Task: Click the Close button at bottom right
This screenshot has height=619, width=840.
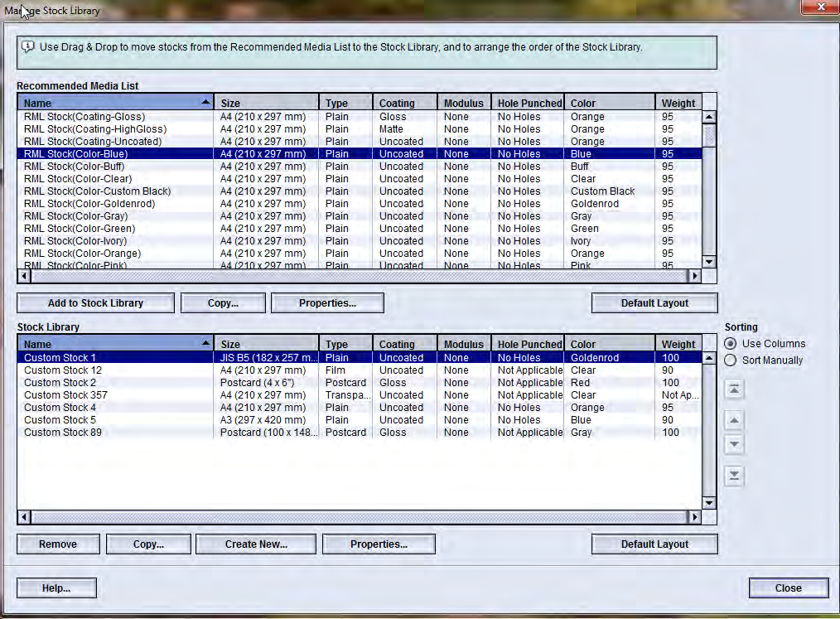Action: coord(789,588)
